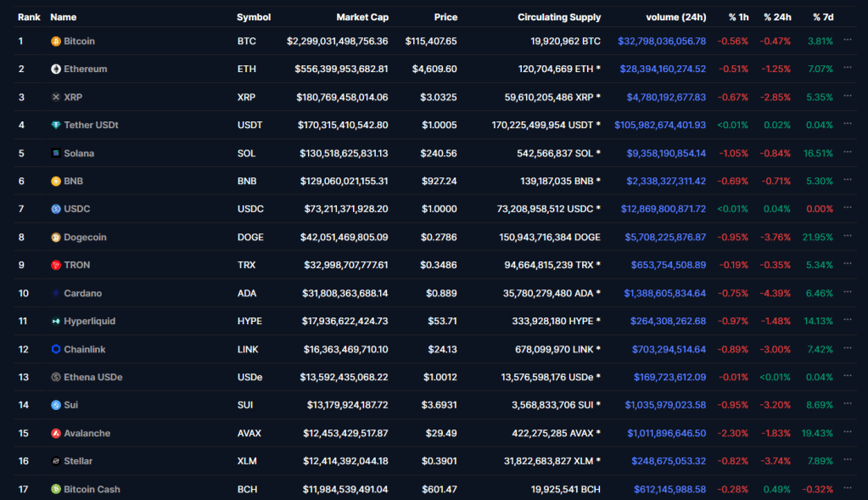
Task: Sort by % 7d column header
Action: point(822,17)
